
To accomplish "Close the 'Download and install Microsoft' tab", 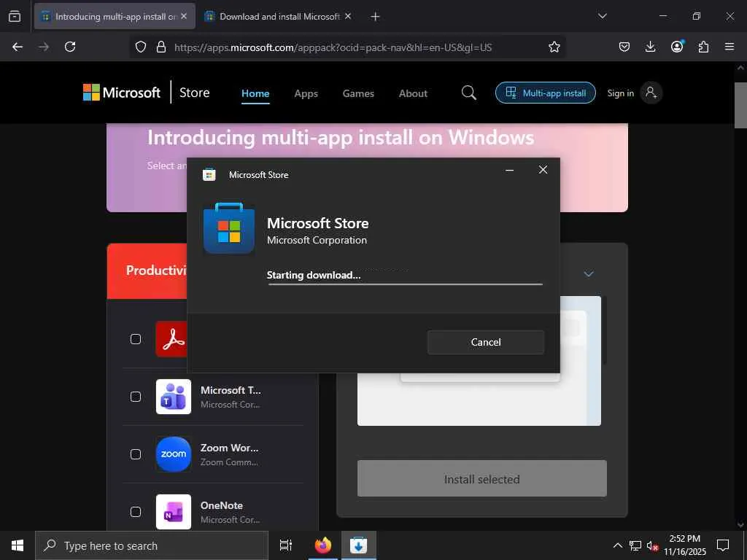I will click(348, 16).
